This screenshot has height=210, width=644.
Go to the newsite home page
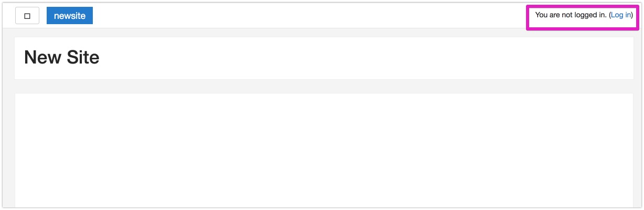pos(70,16)
